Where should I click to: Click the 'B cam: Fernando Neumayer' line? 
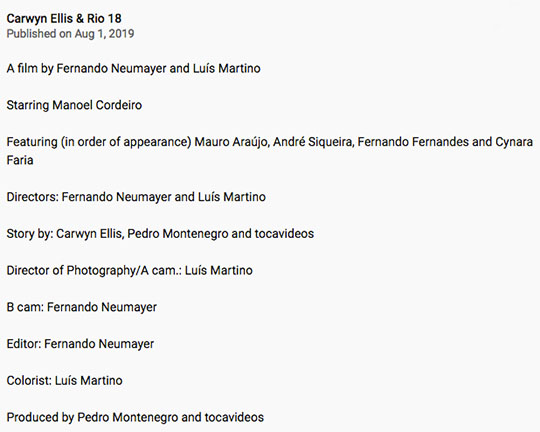[82, 307]
